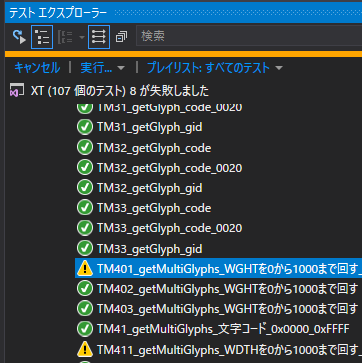Click passed icon of TM41_getMultiGlyphs
Image resolution: width=362 pixels, height=363 pixels.
click(x=85, y=329)
